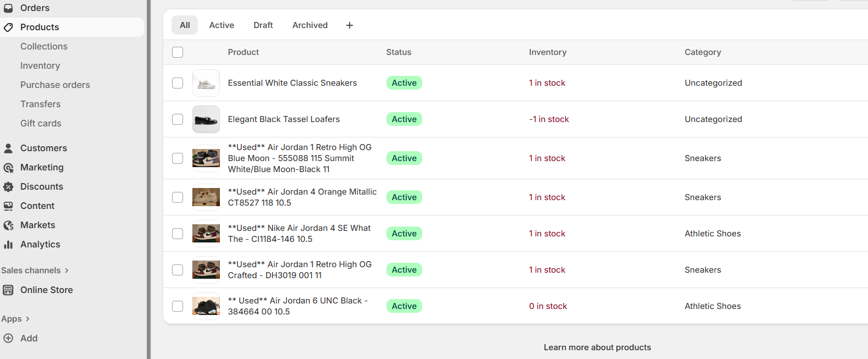Viewport: 868px width, 359px height.
Task: Open Nike Air Jordan 4 SE What The product
Action: click(299, 234)
